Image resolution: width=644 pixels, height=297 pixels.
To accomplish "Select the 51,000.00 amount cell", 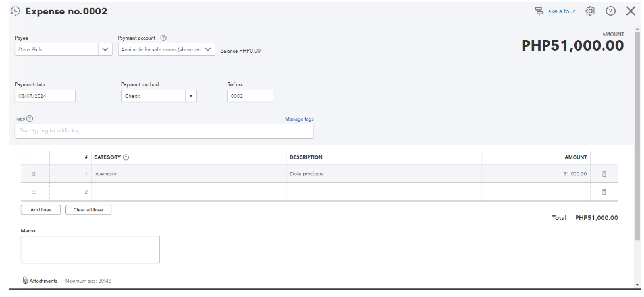I will 536,174.
